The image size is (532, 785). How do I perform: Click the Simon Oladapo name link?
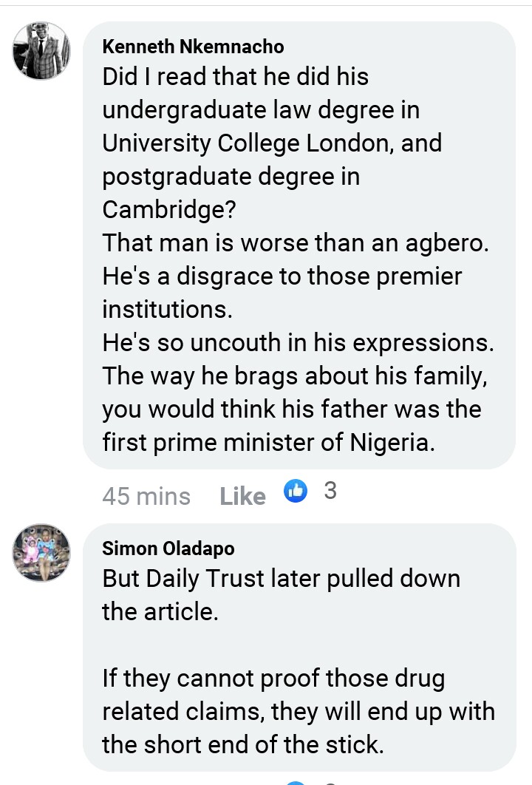[168, 548]
